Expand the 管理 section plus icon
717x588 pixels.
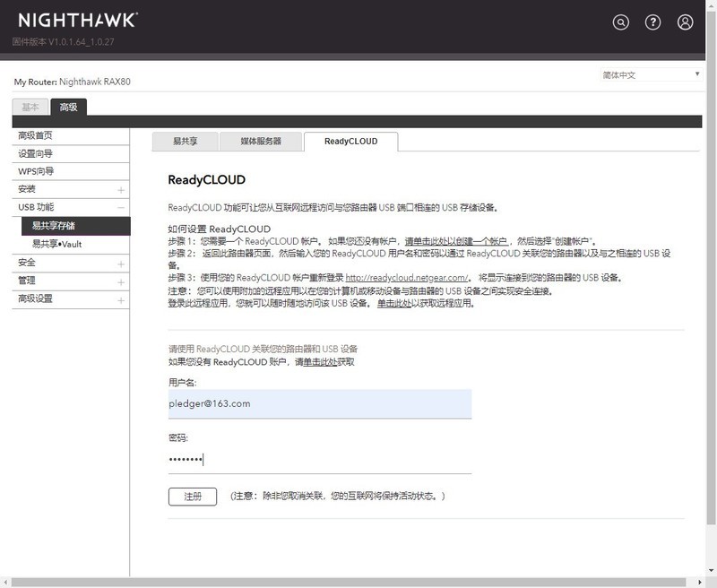coord(121,282)
